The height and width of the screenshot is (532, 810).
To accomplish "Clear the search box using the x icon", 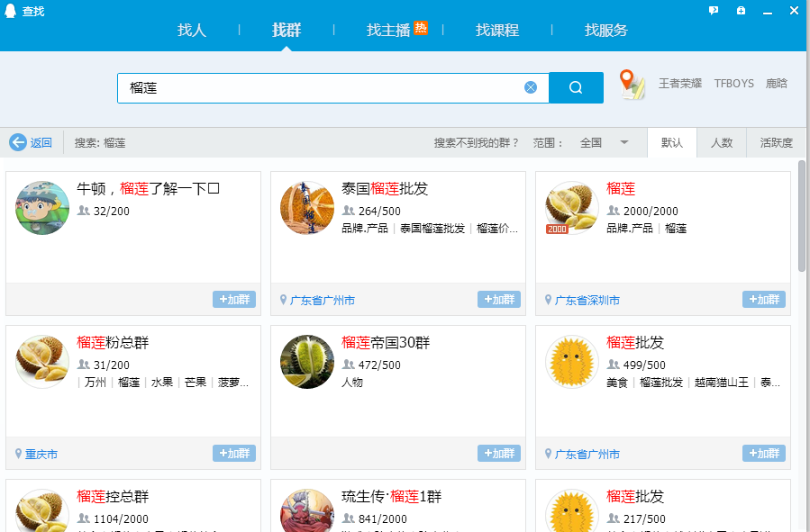I will 531,86.
